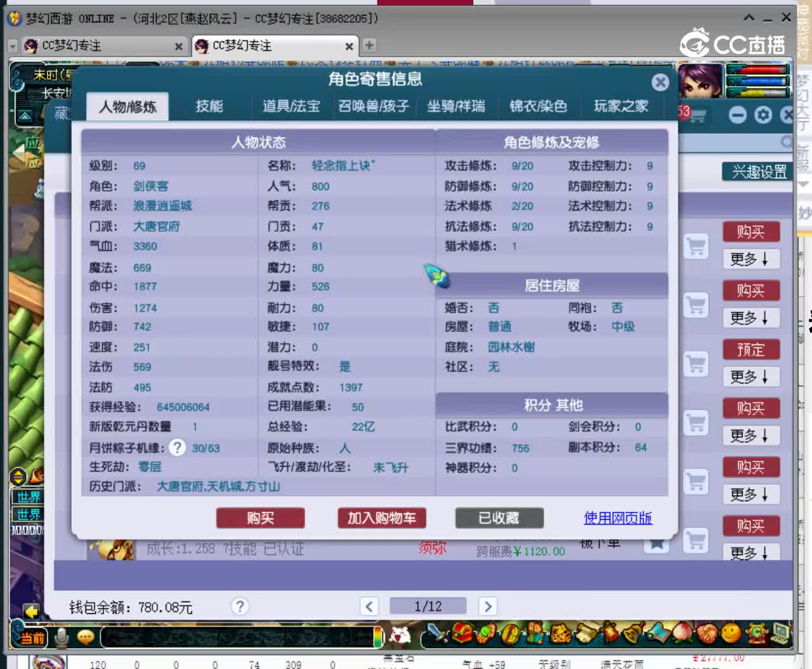
Task: Click the star favorite icon on the 须弥 listing row
Action: pos(657,545)
